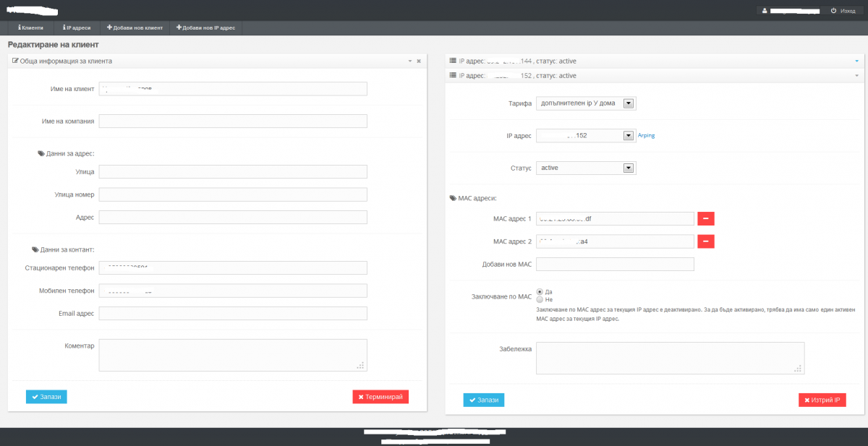
Task: Collapse the client general information panel arrow
Action: tap(409, 61)
